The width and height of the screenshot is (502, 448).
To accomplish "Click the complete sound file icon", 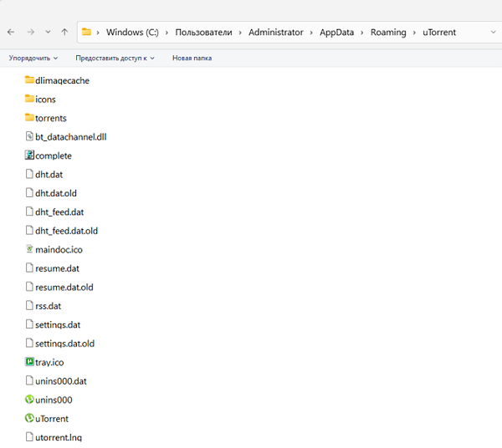I will (29, 155).
